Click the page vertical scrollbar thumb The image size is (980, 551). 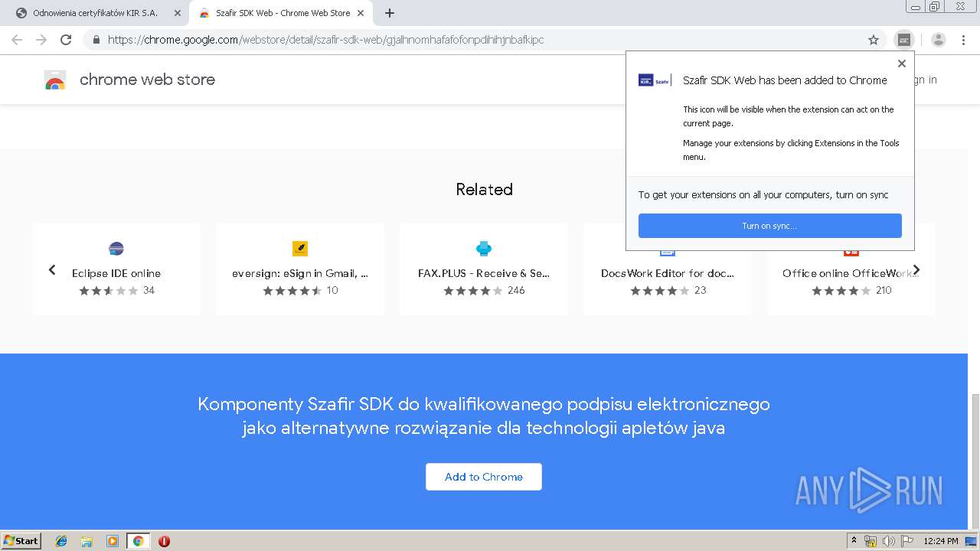[x=974, y=461]
